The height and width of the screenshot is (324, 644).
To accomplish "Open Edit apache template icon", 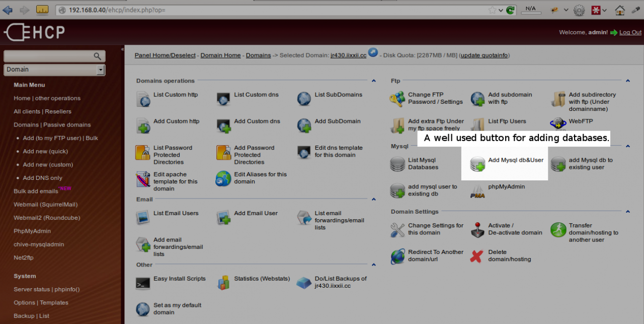I will (143, 179).
